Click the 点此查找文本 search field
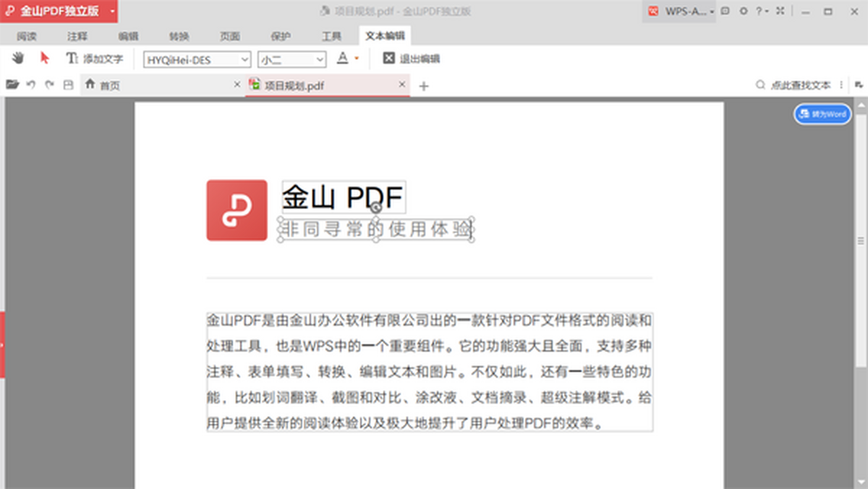The image size is (868, 489). click(800, 85)
